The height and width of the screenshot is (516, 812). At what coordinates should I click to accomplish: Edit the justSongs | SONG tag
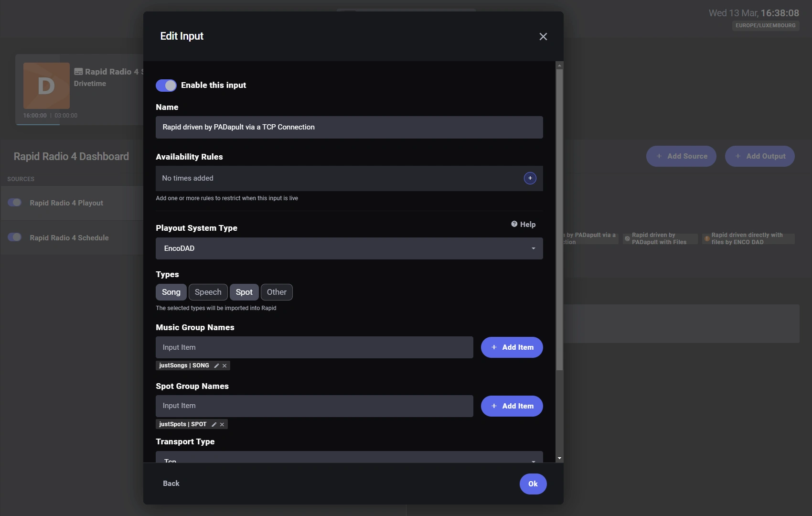click(216, 365)
